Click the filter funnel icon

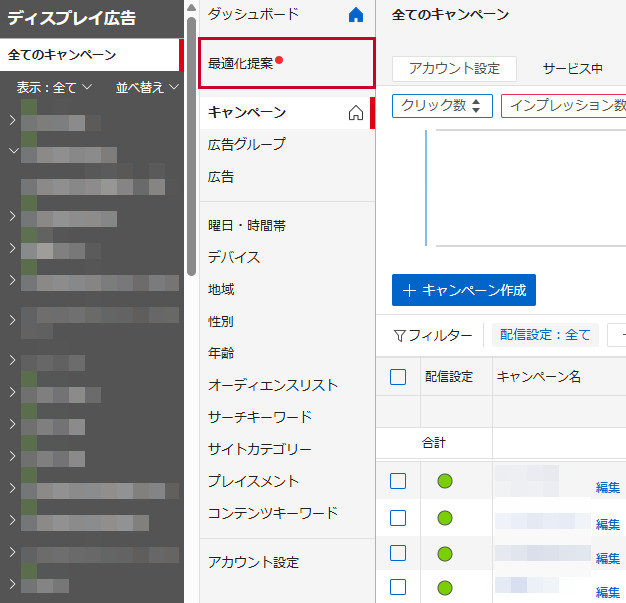pyautogui.click(x=400, y=336)
